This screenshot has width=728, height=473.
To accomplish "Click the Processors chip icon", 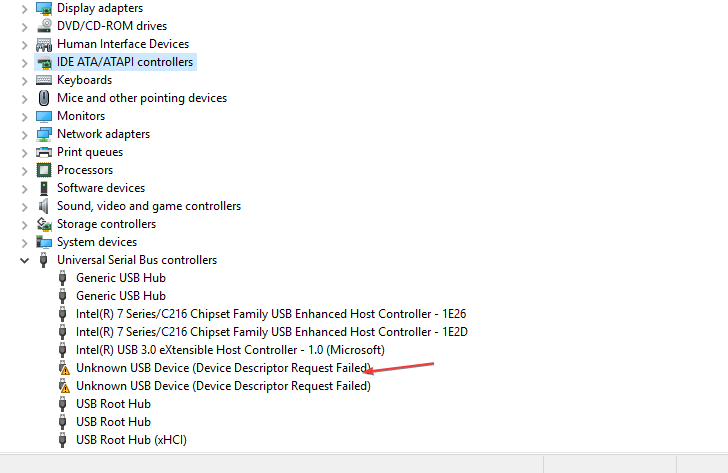I will pos(44,170).
